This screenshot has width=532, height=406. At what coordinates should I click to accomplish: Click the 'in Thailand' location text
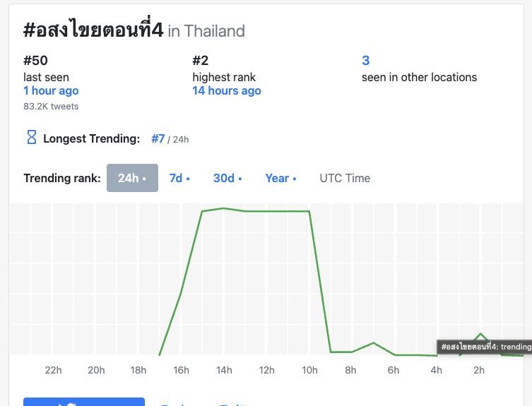(206, 31)
